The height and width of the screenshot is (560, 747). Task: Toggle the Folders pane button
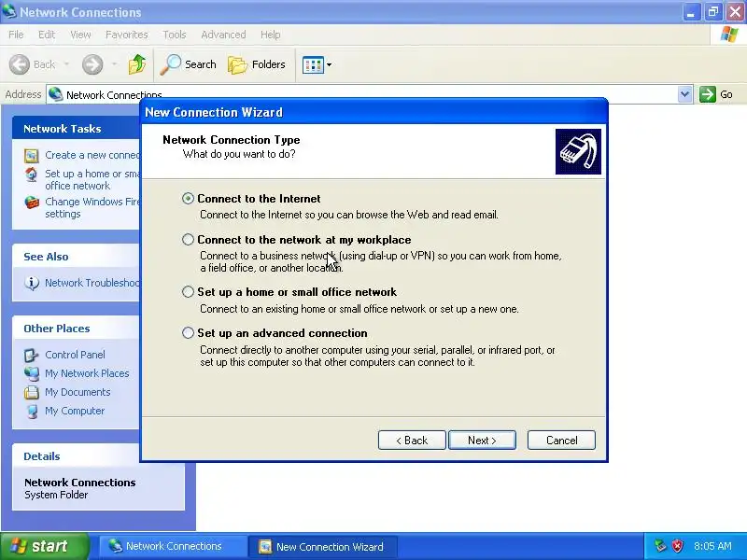tap(257, 64)
